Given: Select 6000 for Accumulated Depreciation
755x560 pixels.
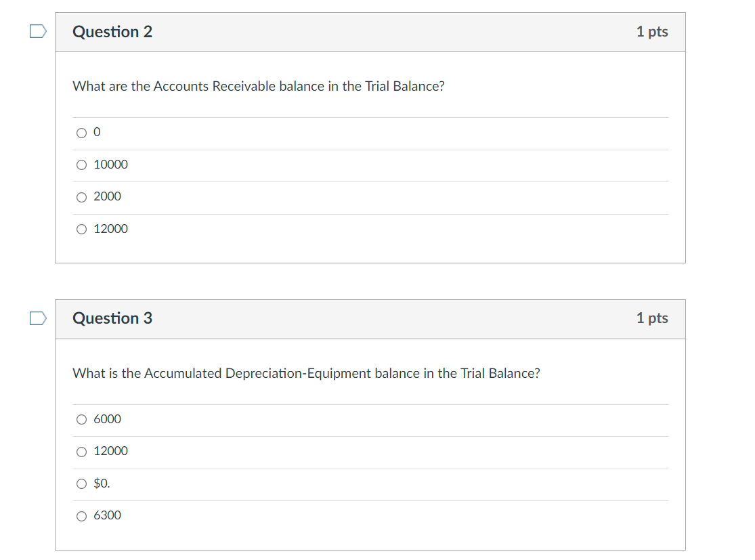Looking at the screenshot, I should point(81,420).
